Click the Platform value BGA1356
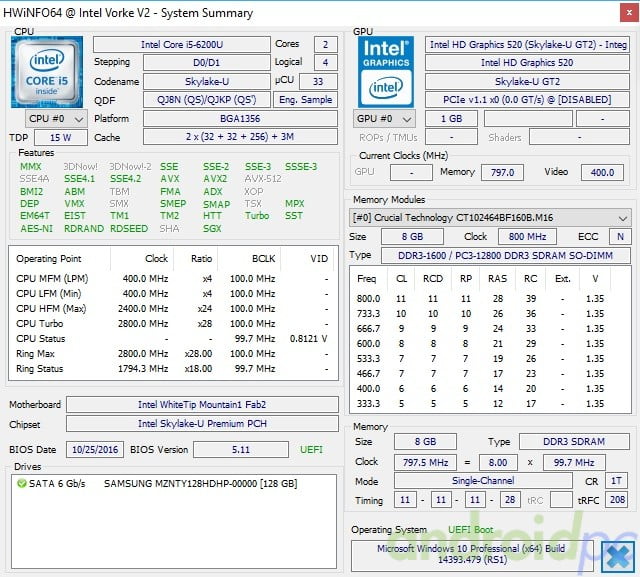 pos(240,119)
